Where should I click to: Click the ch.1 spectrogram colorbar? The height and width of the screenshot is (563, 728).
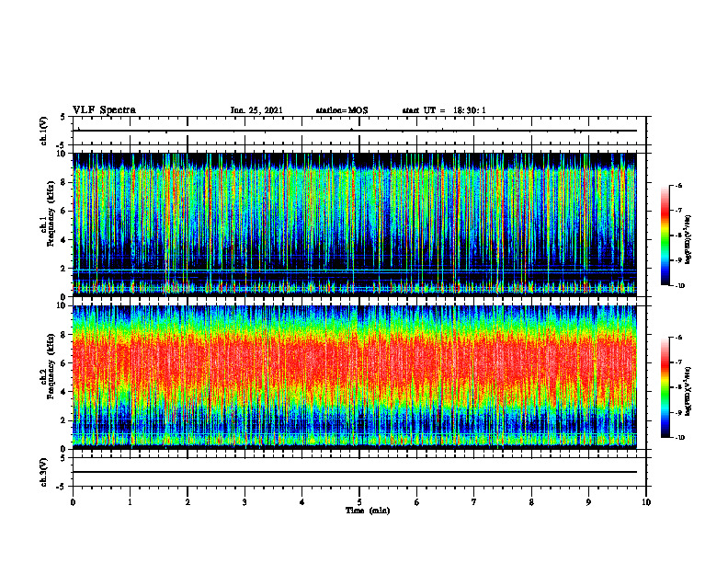pos(665,236)
